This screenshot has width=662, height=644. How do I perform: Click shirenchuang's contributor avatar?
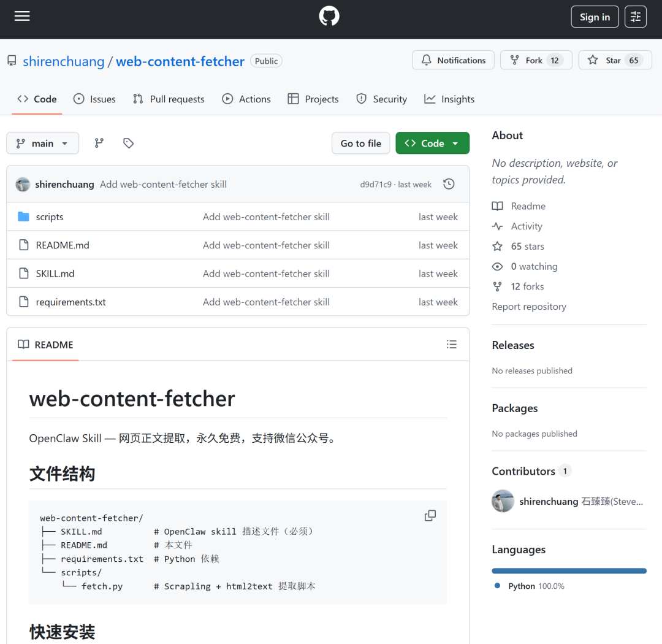[x=503, y=501]
